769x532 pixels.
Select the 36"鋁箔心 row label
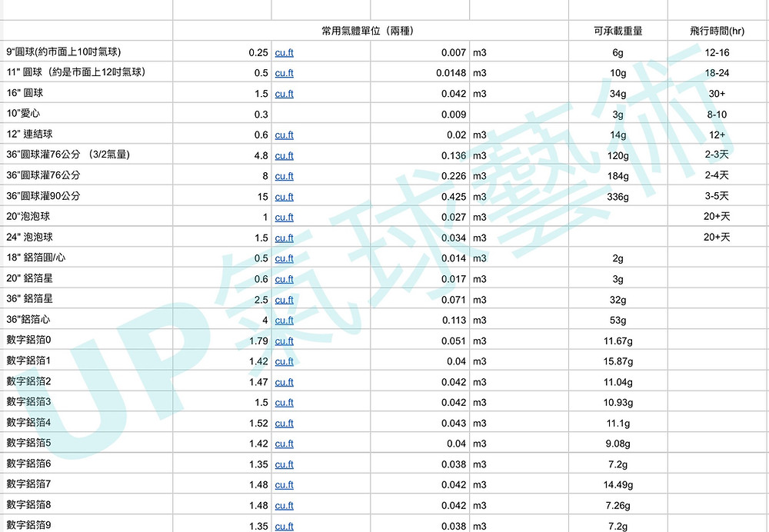pyautogui.click(x=86, y=319)
